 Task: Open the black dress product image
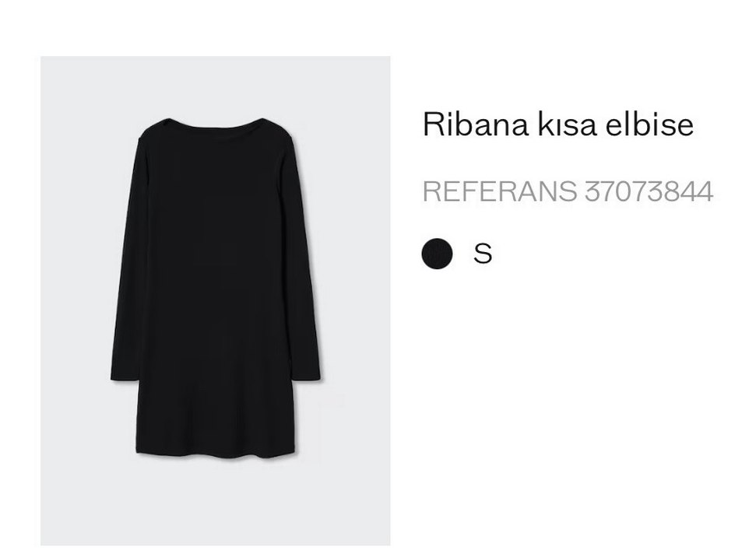tap(216, 300)
